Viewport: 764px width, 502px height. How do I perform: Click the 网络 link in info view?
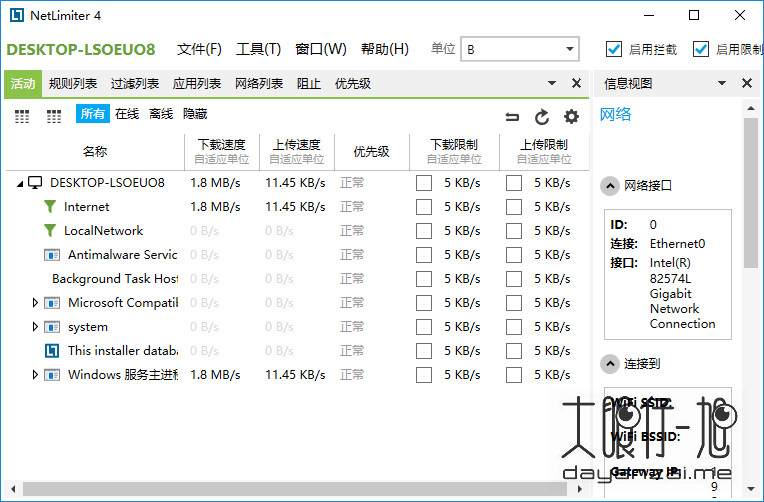(x=615, y=115)
